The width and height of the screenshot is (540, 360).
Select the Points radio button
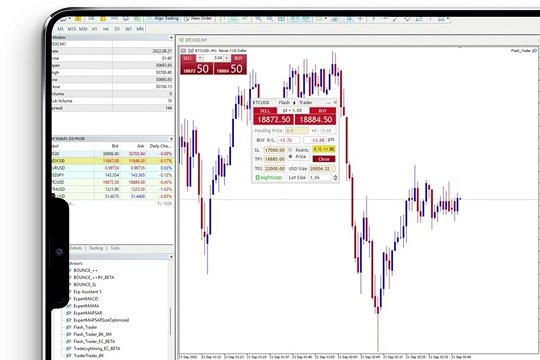[x=290, y=150]
